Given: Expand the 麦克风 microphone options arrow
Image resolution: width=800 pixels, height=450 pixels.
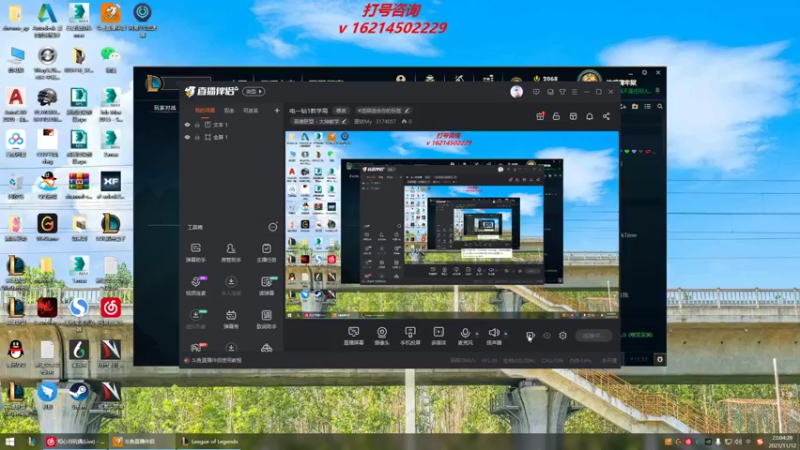Looking at the screenshot, I should pyautogui.click(x=477, y=334).
